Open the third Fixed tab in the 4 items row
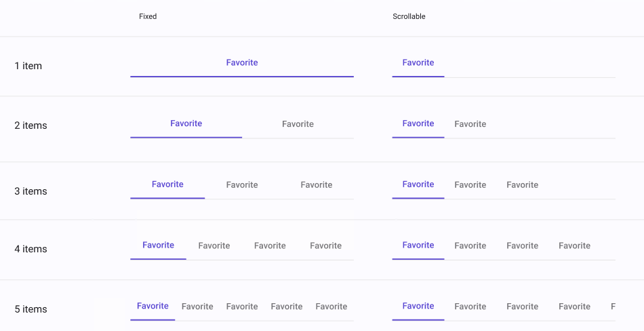Image resolution: width=644 pixels, height=331 pixels. (x=270, y=246)
